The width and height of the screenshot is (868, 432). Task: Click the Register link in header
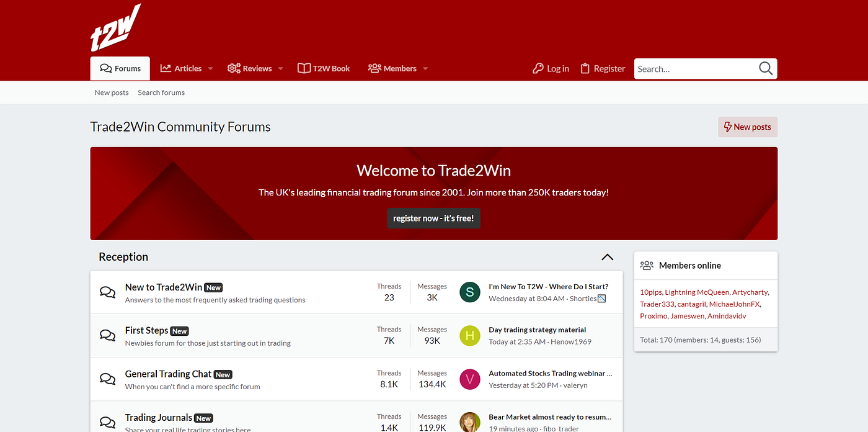(x=603, y=68)
